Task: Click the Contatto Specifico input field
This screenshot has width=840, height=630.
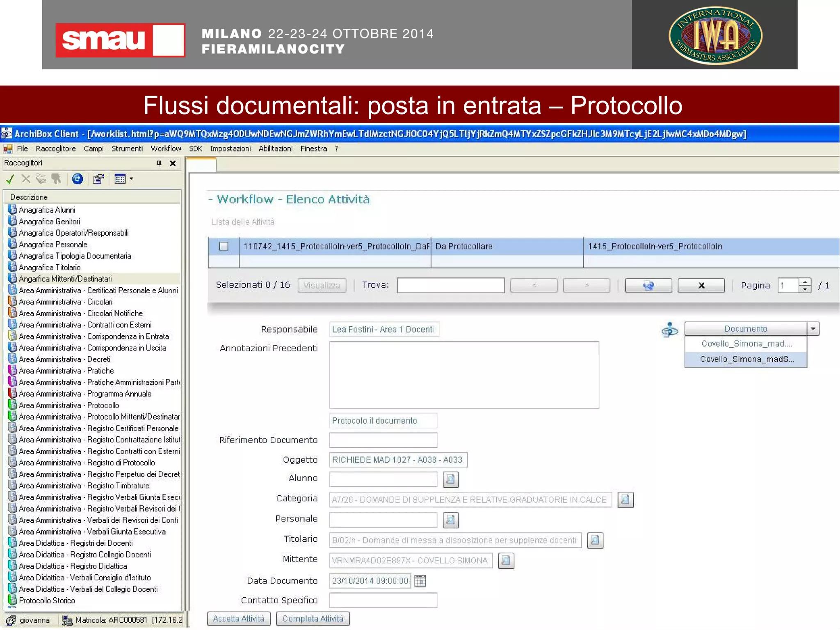Action: tap(383, 600)
